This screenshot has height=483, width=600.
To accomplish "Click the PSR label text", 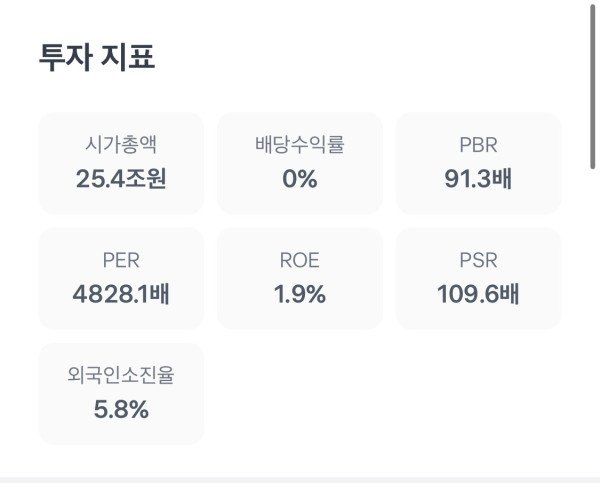I will (x=478, y=261).
